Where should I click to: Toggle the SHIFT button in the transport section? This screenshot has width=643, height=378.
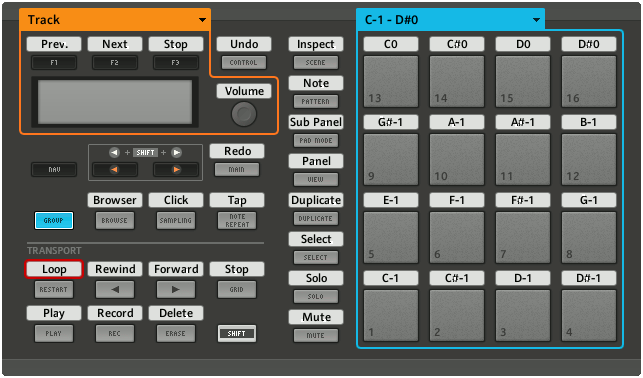coord(237,333)
